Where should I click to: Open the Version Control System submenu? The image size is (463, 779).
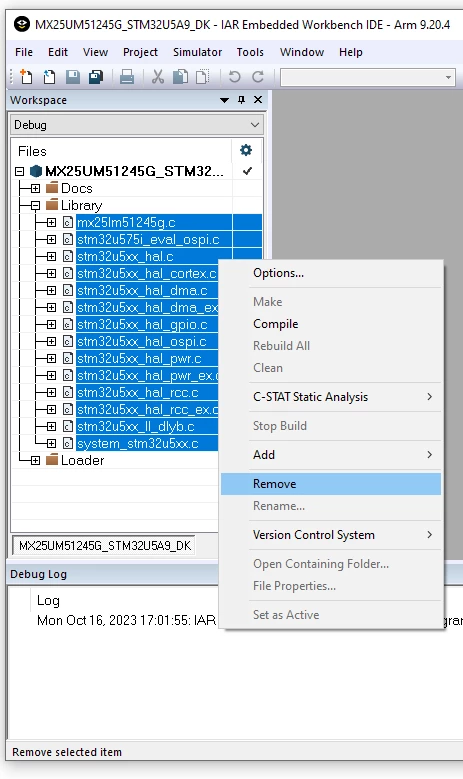click(331, 535)
